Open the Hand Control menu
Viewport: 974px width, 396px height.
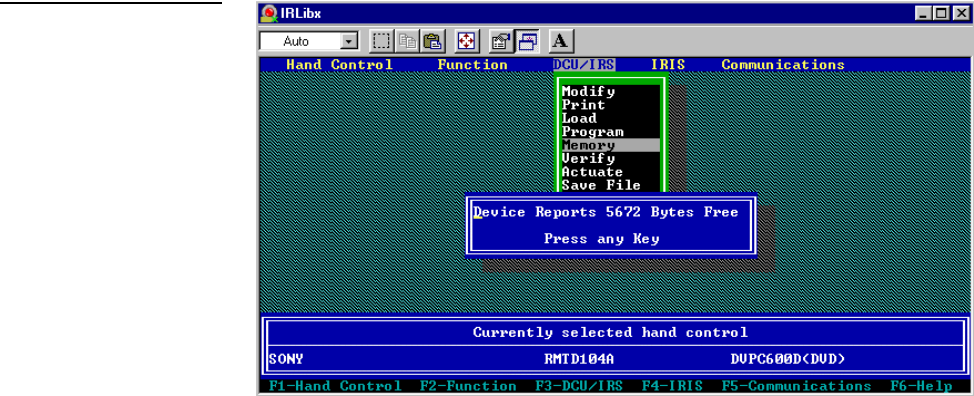[x=339, y=65]
